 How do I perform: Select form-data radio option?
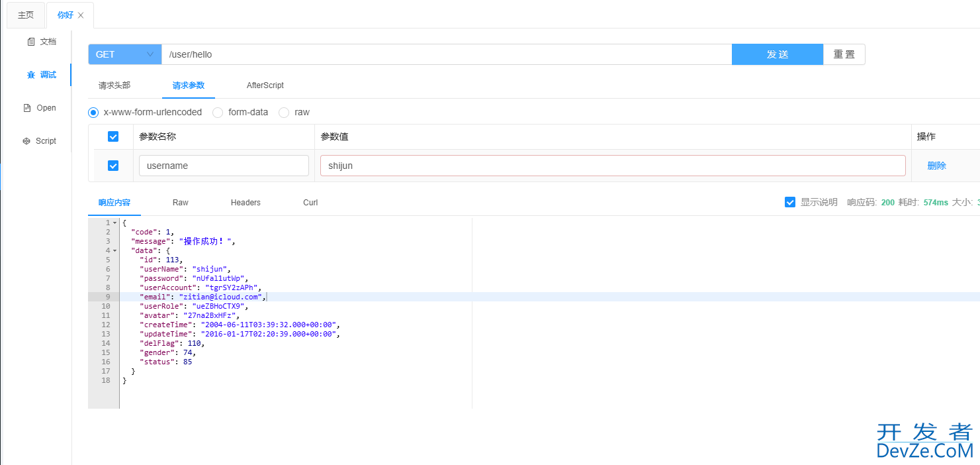click(218, 113)
